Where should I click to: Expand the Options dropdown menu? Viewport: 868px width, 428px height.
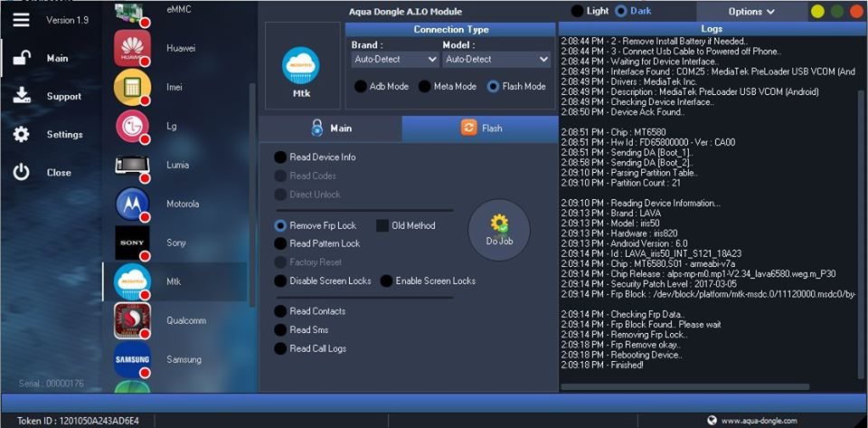coord(751,11)
